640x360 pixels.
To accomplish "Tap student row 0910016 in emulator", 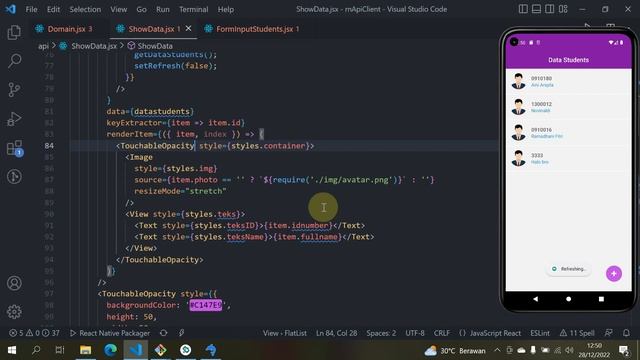I will pos(568,133).
